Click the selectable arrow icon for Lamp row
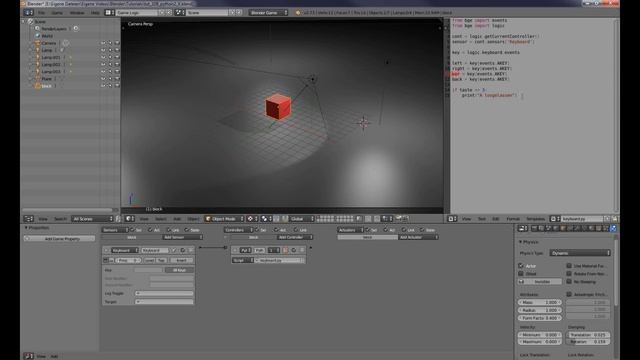The image size is (640, 360). 110,50
